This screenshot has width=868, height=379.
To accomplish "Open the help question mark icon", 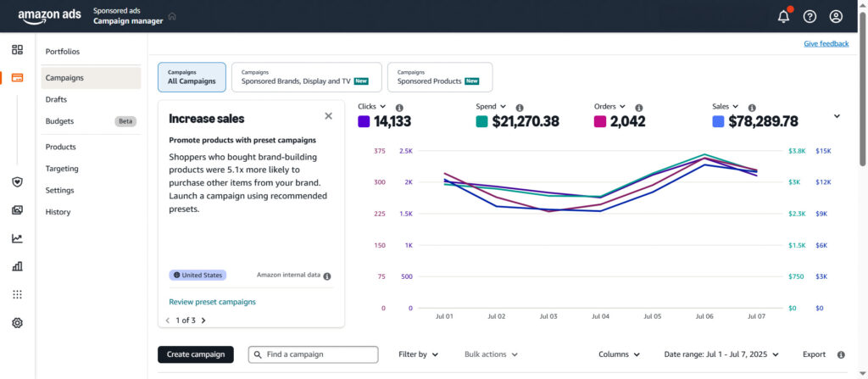I will (810, 17).
